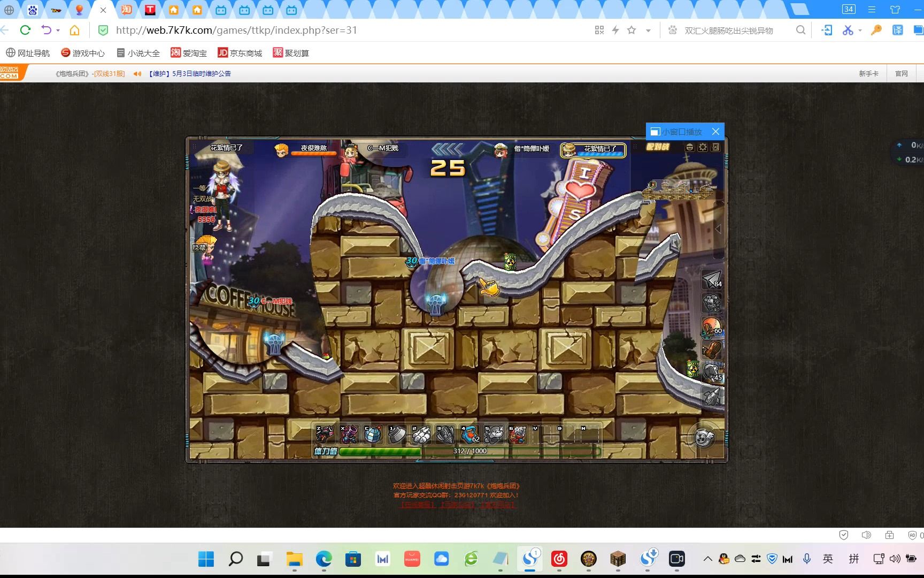Click the browser undo-close tab icon

[47, 30]
